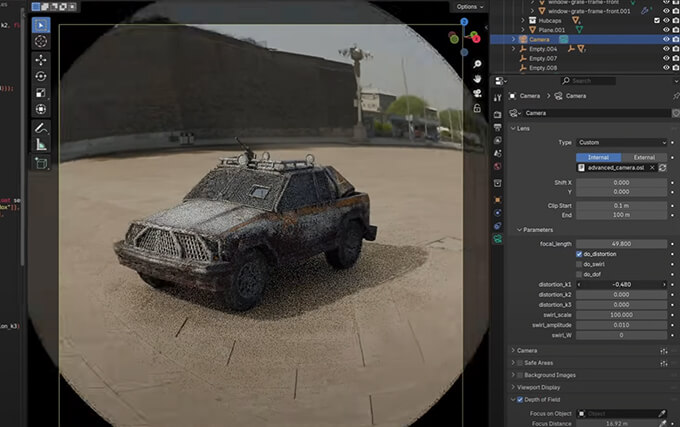680x427 pixels.
Task: Open the Output properties tab
Action: coord(497,127)
